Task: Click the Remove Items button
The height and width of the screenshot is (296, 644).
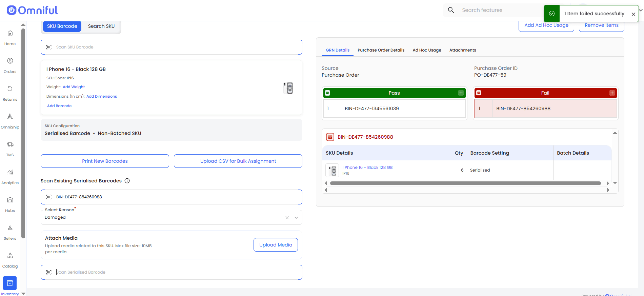Action: point(602,25)
